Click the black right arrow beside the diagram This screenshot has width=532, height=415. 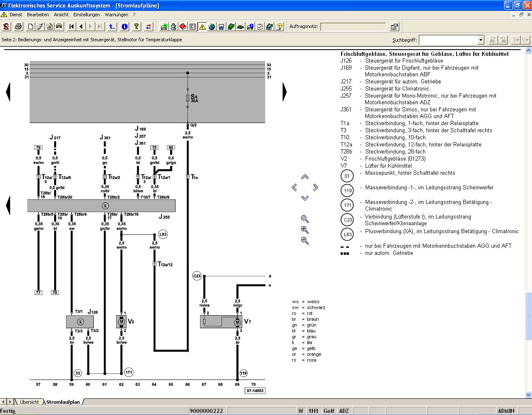(285, 92)
